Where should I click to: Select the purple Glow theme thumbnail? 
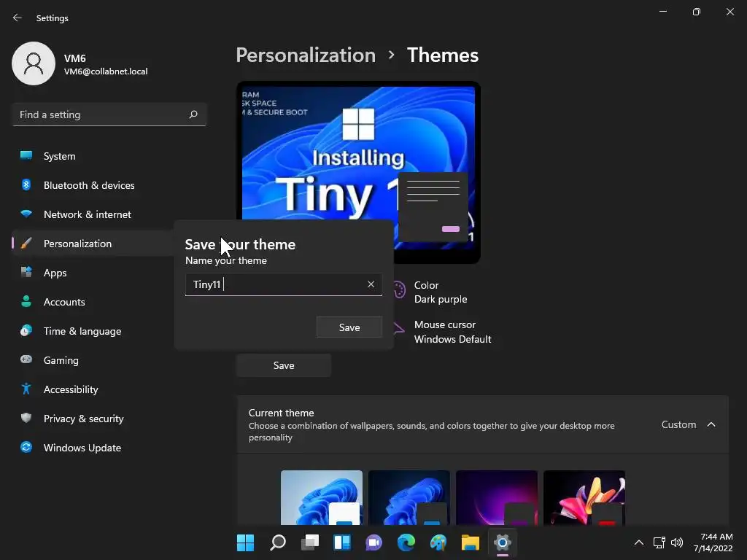pyautogui.click(x=496, y=497)
